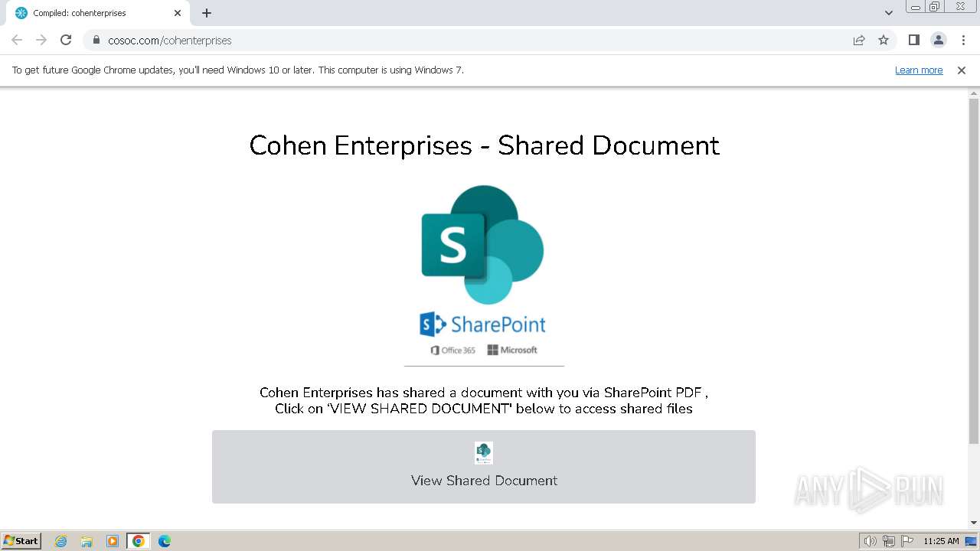The width and height of the screenshot is (980, 551).
Task: Click the vertical scrollbar thumb
Action: tap(974, 271)
